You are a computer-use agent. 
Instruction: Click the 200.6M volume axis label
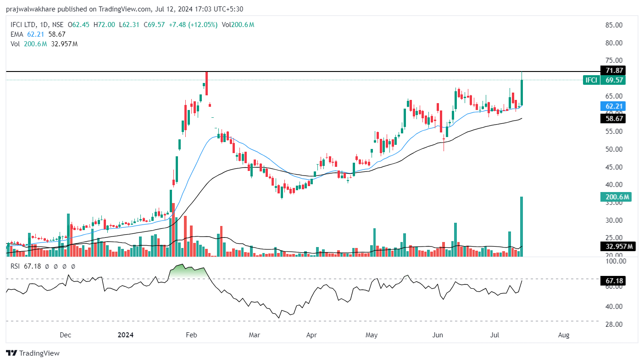point(616,197)
